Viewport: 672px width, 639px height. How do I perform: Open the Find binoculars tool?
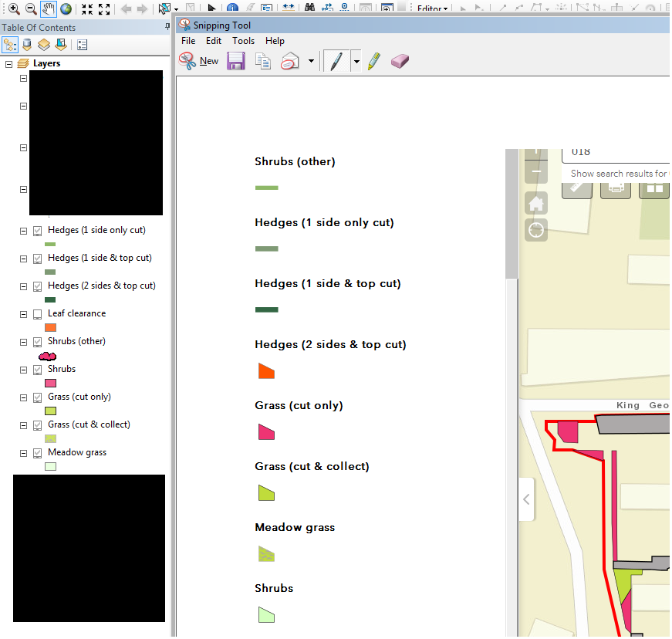tap(309, 7)
